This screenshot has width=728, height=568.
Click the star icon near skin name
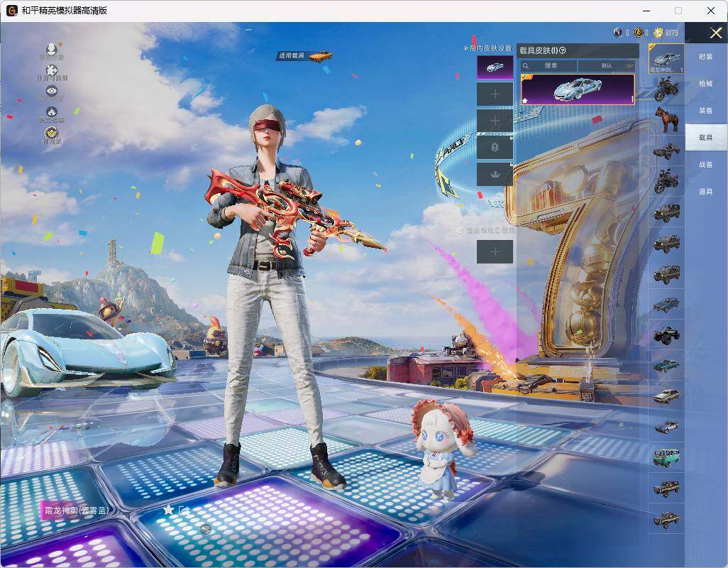point(168,510)
